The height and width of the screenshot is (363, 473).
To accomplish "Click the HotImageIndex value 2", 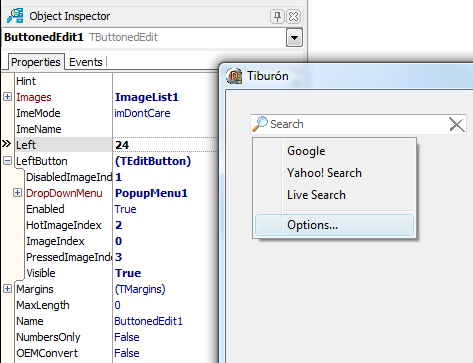I will 119,225.
